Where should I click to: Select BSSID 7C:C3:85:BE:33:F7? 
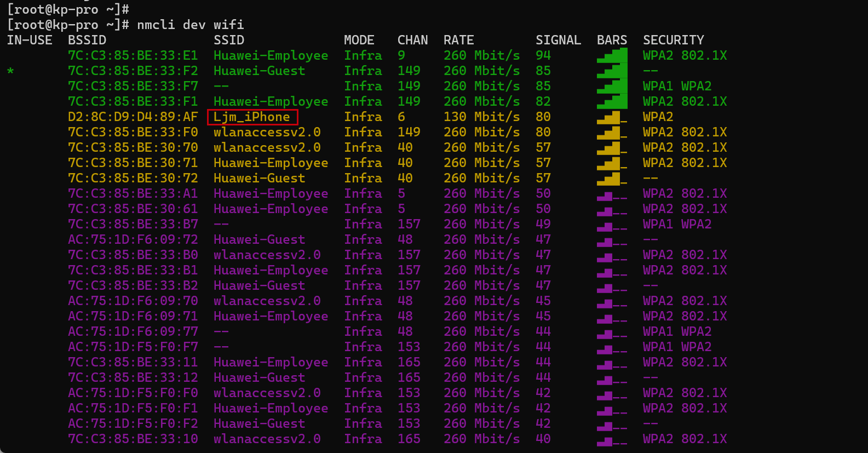pyautogui.click(x=133, y=86)
